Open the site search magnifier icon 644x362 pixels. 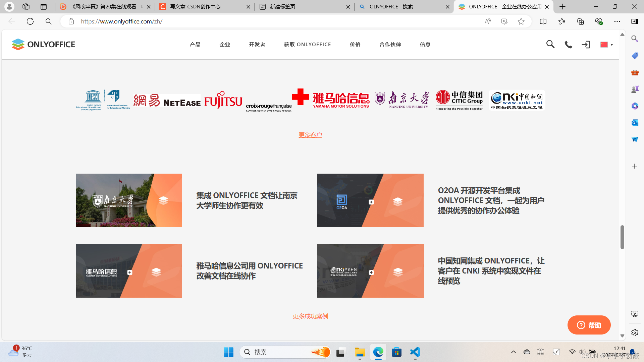click(x=550, y=44)
